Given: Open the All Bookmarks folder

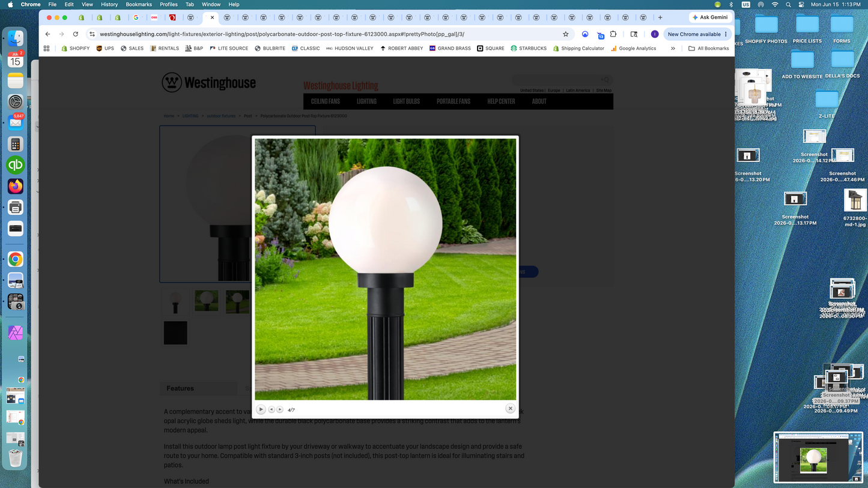Looking at the screenshot, I should pos(708,48).
